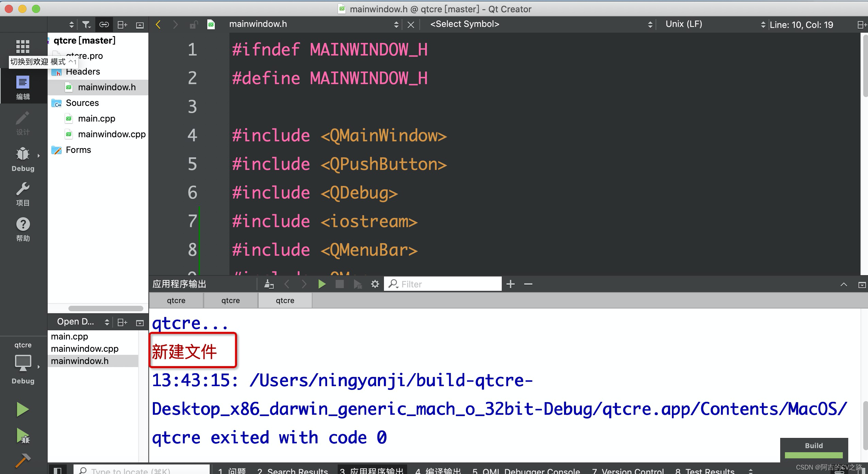Close the mainwindow.h document

pos(411,25)
